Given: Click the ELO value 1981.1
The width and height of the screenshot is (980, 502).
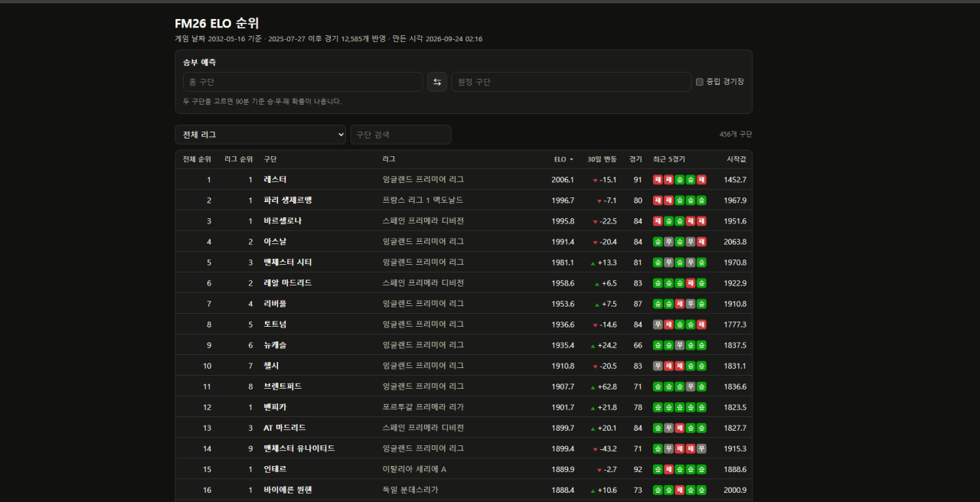Looking at the screenshot, I should (563, 262).
